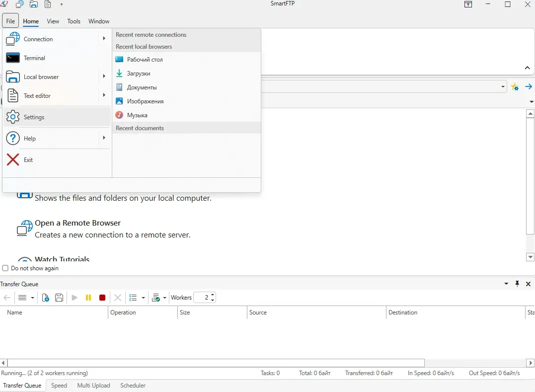Click the local browser quick-access icon
535x392 pixels.
pyautogui.click(x=33, y=4)
